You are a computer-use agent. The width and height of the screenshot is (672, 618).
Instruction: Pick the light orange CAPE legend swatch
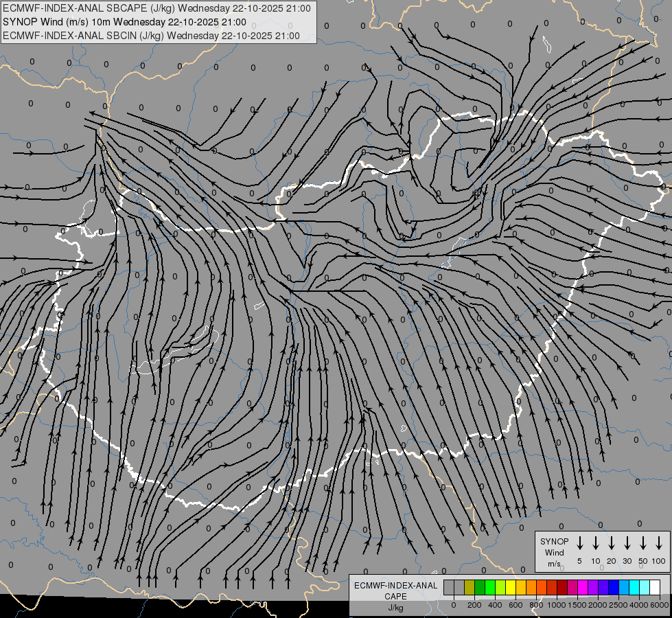pyautogui.click(x=531, y=587)
